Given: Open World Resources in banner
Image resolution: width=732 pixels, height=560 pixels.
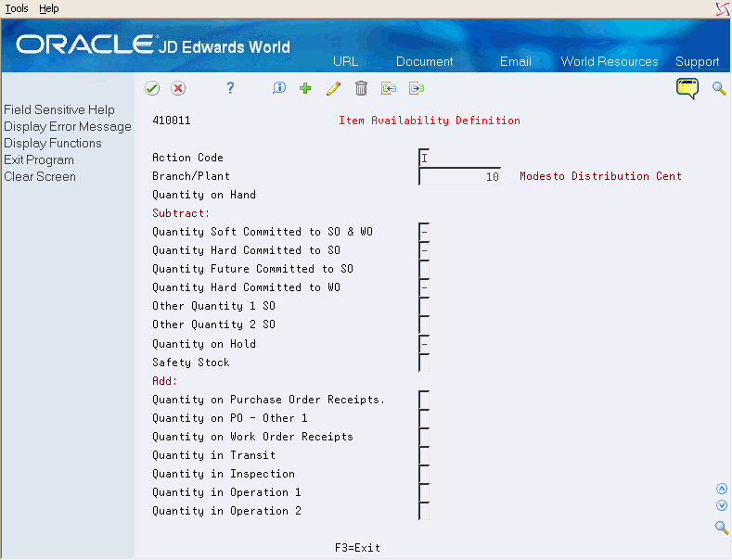Looking at the screenshot, I should [610, 61].
